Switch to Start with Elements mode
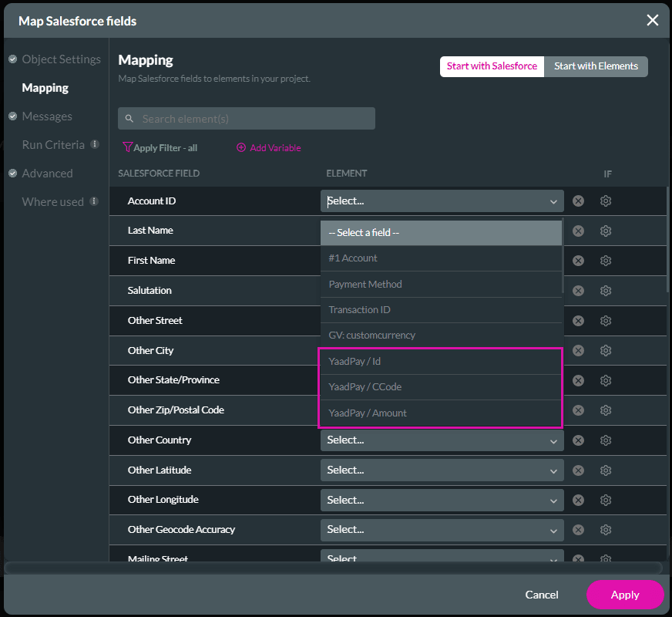 point(596,66)
